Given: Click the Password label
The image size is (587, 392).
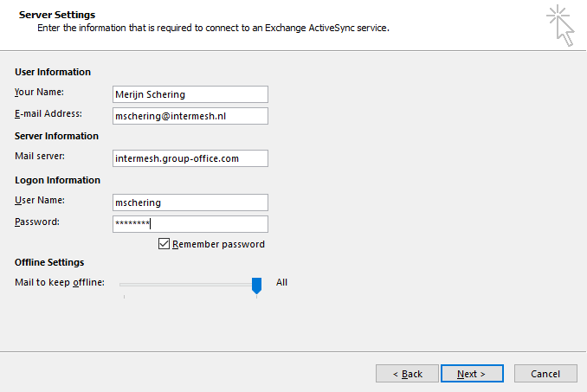Looking at the screenshot, I should point(37,222).
